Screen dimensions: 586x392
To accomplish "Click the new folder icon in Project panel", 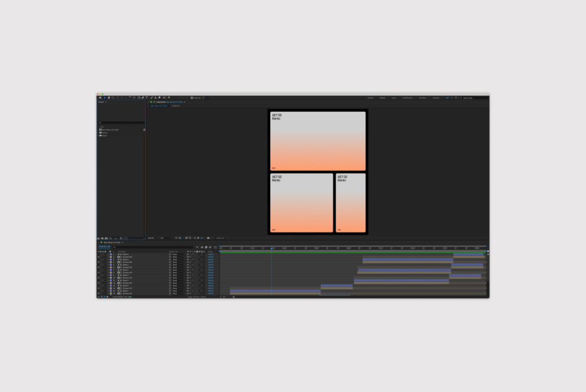I will 103,238.
